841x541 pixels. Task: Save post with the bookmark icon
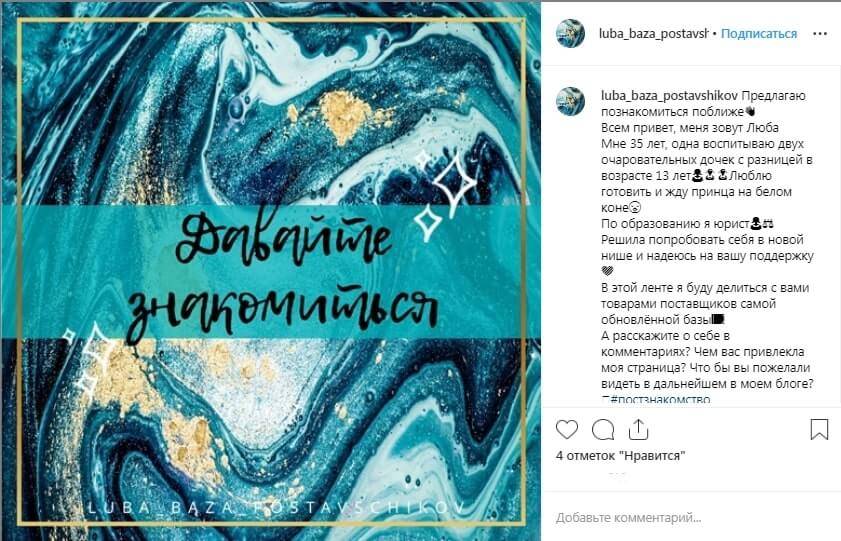pyautogui.click(x=819, y=429)
